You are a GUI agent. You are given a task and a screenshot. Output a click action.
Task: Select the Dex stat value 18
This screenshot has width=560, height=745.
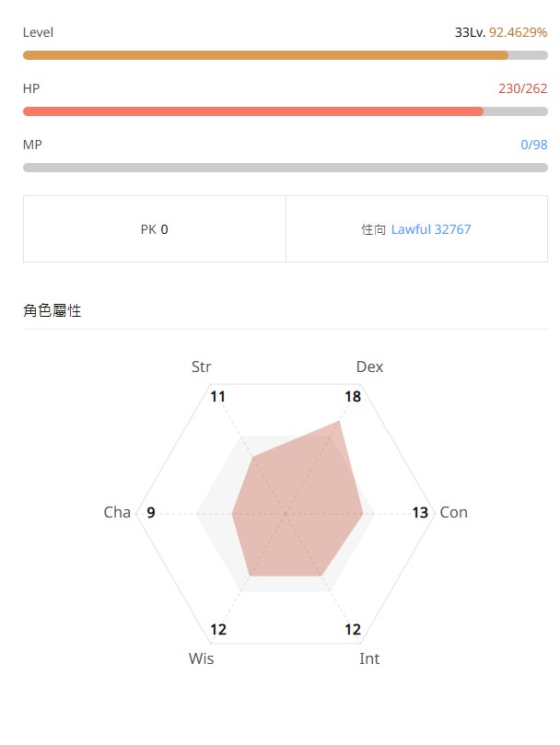click(354, 396)
